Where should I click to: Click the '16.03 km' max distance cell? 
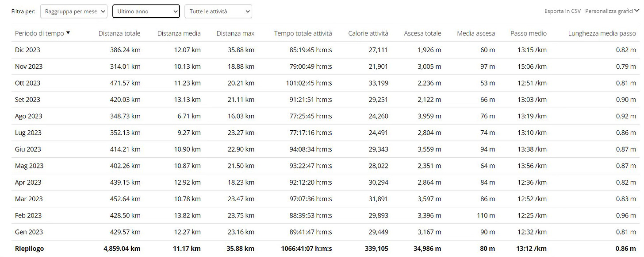tap(241, 116)
